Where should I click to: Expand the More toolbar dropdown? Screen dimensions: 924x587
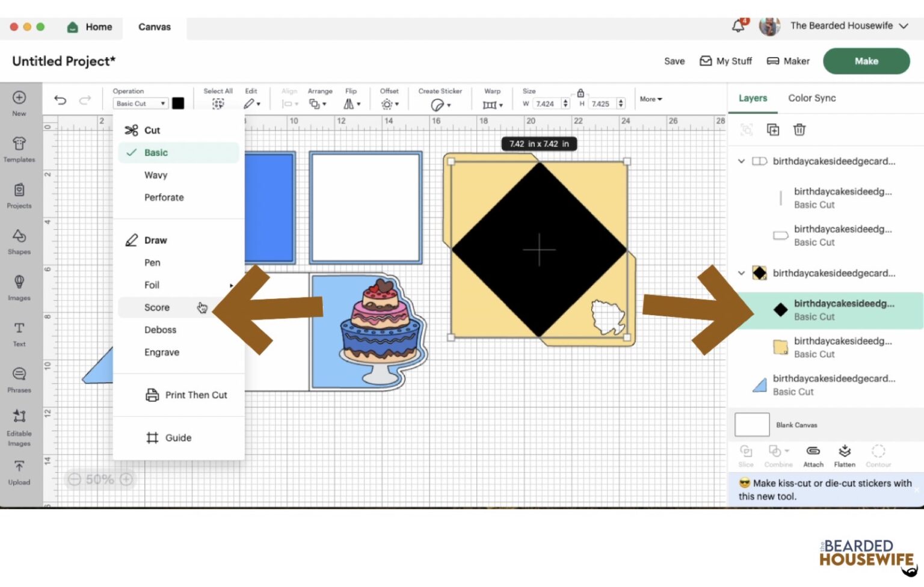click(650, 99)
